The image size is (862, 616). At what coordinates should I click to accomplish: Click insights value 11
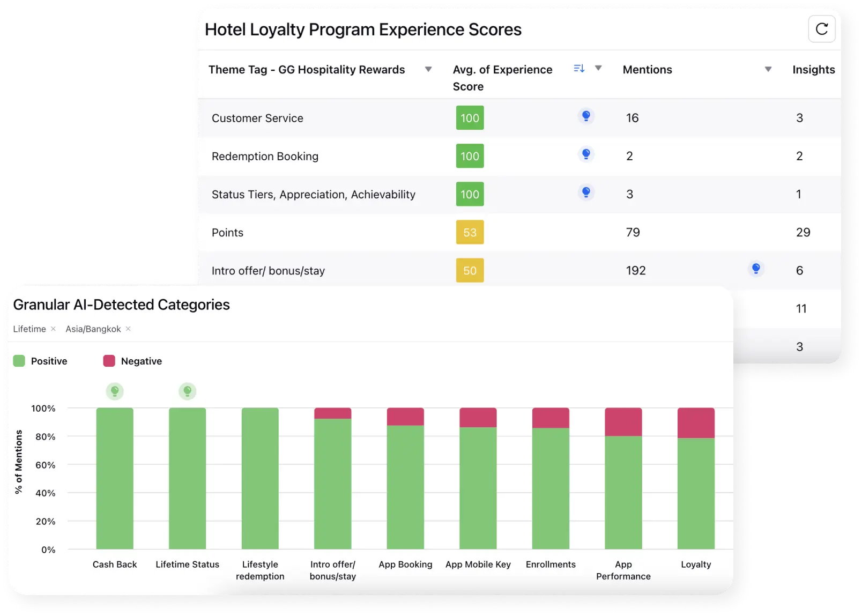point(801,308)
